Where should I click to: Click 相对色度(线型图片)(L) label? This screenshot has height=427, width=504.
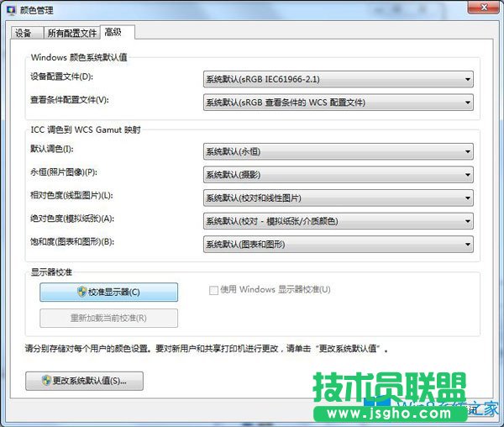click(x=71, y=195)
